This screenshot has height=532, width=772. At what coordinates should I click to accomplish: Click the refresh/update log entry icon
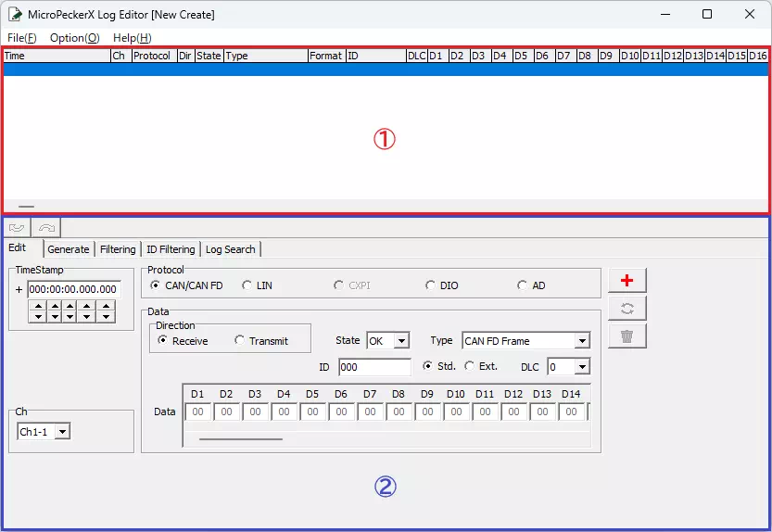tap(626, 309)
